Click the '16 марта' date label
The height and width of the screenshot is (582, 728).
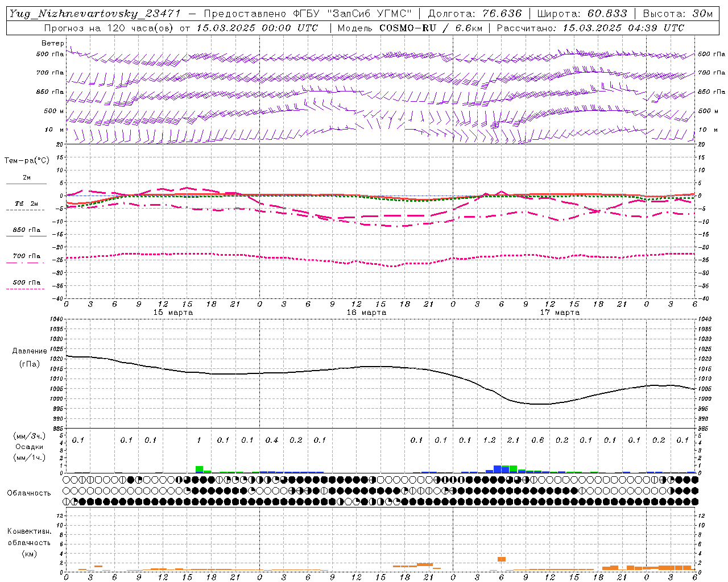pyautogui.click(x=367, y=313)
